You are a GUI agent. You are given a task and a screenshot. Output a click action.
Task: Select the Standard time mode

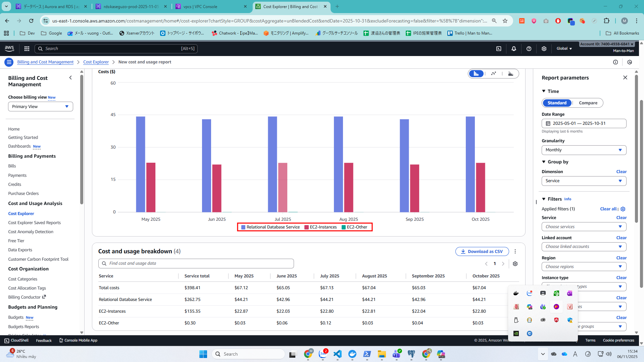tap(557, 103)
